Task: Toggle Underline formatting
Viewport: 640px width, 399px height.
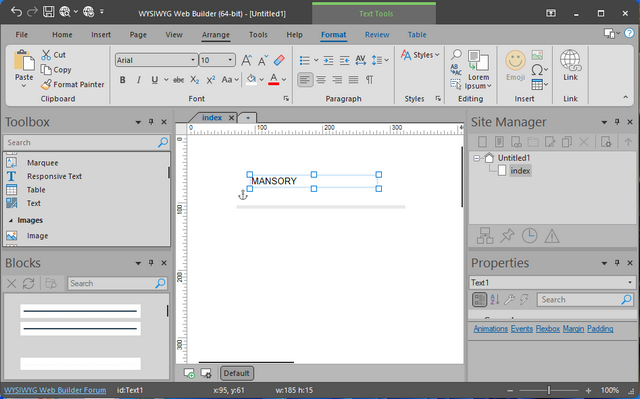Action: [x=155, y=80]
